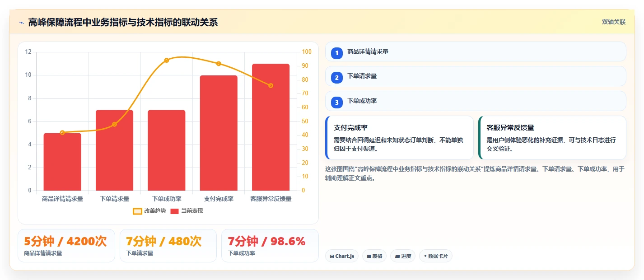Select the 进度 tag chip
The width and height of the screenshot is (644, 280).
pos(403,256)
